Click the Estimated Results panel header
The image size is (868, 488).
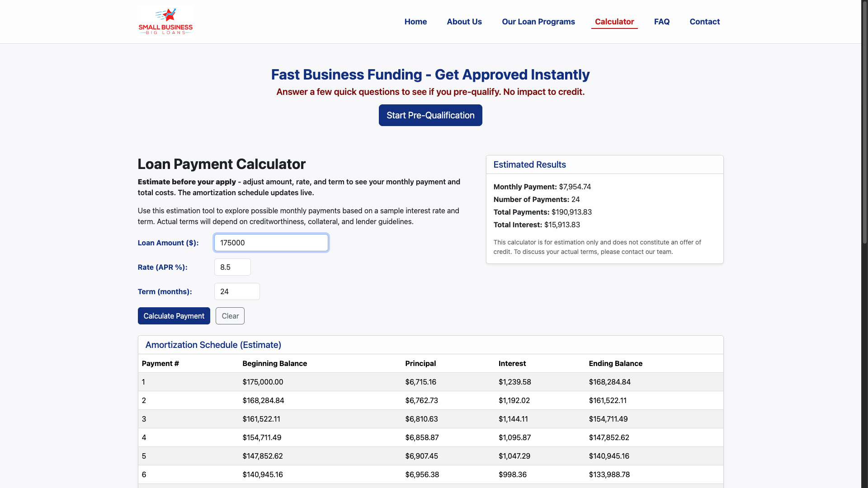coord(529,164)
